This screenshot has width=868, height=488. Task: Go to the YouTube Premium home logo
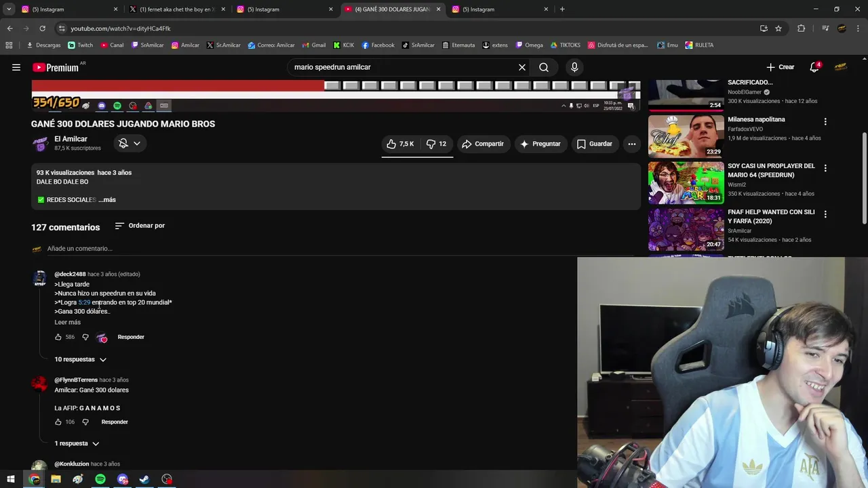point(57,67)
